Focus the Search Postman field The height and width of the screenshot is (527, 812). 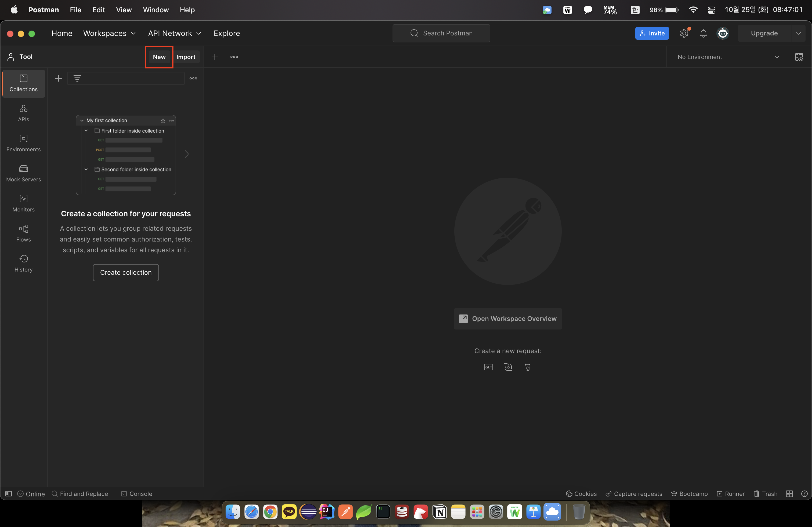[441, 33]
